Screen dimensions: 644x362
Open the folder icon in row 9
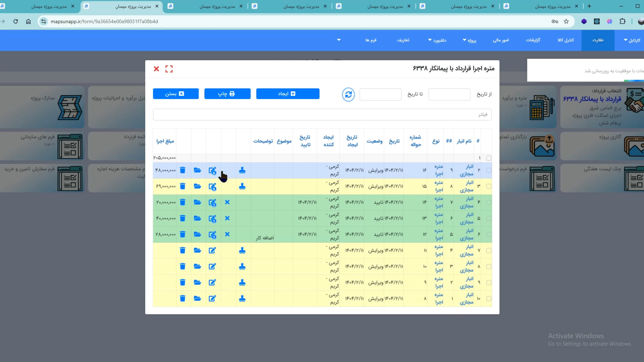197,283
